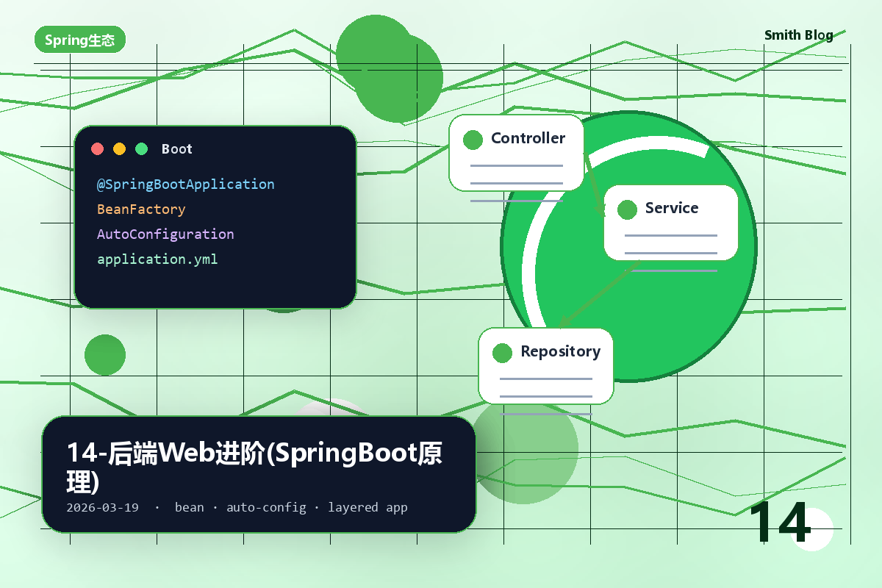Image resolution: width=882 pixels, height=588 pixels.
Task: Click the green dot in Boot window
Action: (x=141, y=149)
